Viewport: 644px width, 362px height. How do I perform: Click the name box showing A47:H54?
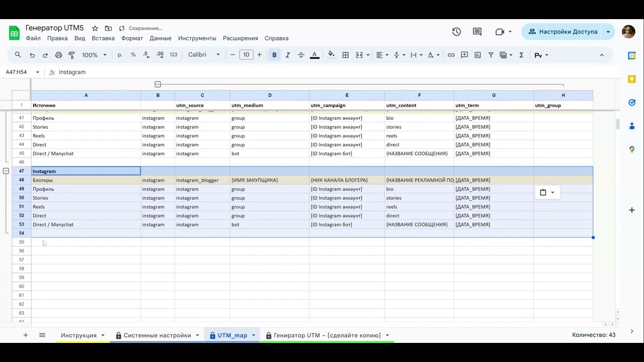[23, 72]
